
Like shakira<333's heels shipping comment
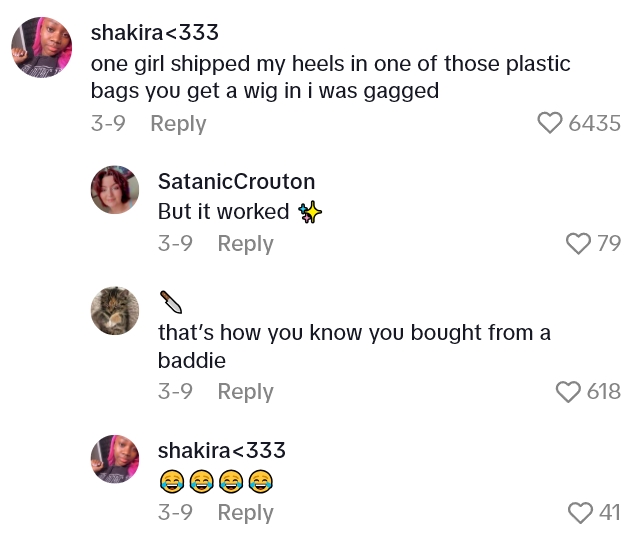point(550,123)
